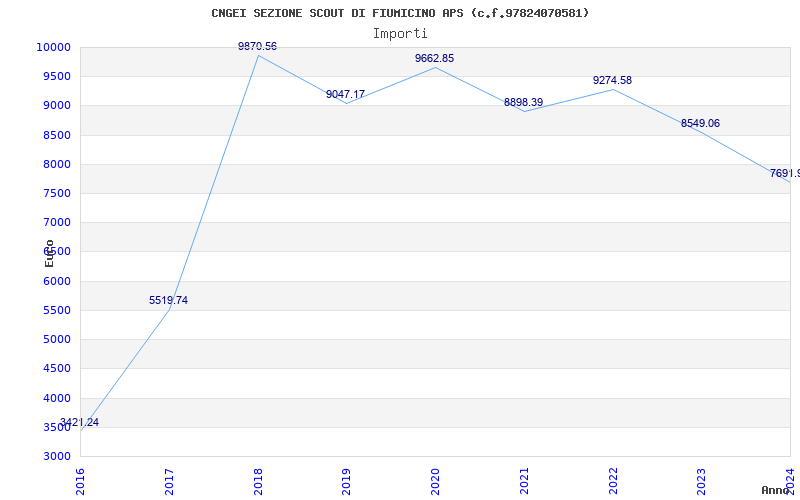Click the 6000 y-axis tick label
800x500 pixels.
pos(56,281)
